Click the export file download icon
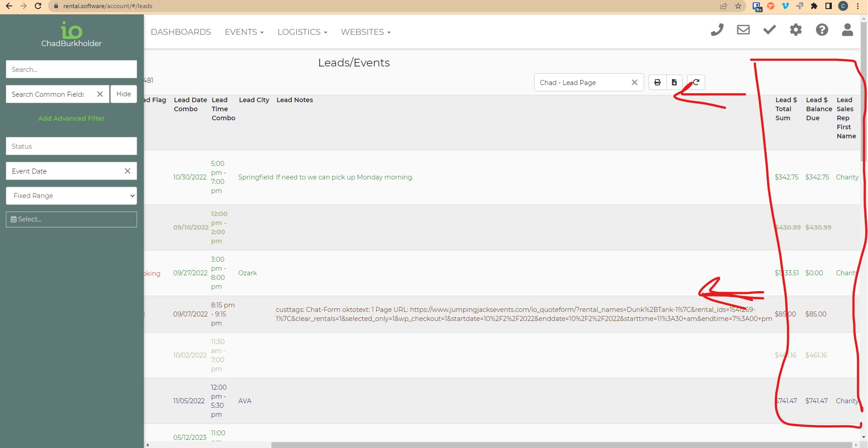Image resolution: width=868 pixels, height=448 pixels. click(674, 82)
